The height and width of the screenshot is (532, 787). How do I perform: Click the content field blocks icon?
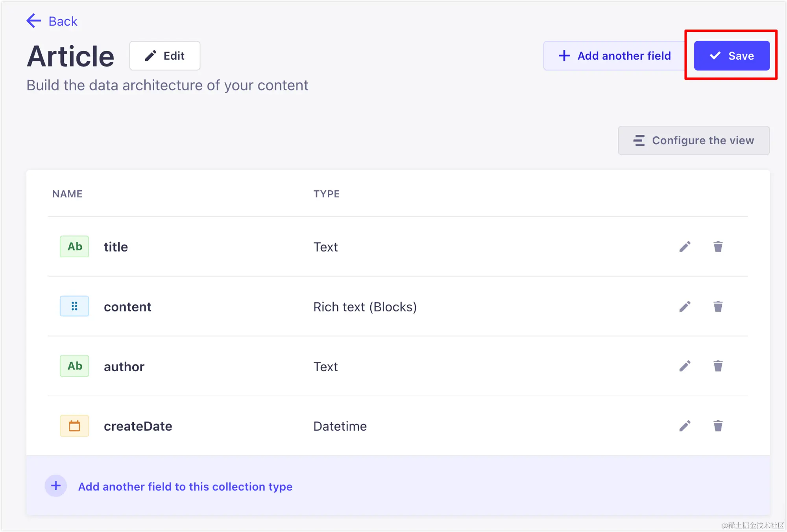click(74, 306)
